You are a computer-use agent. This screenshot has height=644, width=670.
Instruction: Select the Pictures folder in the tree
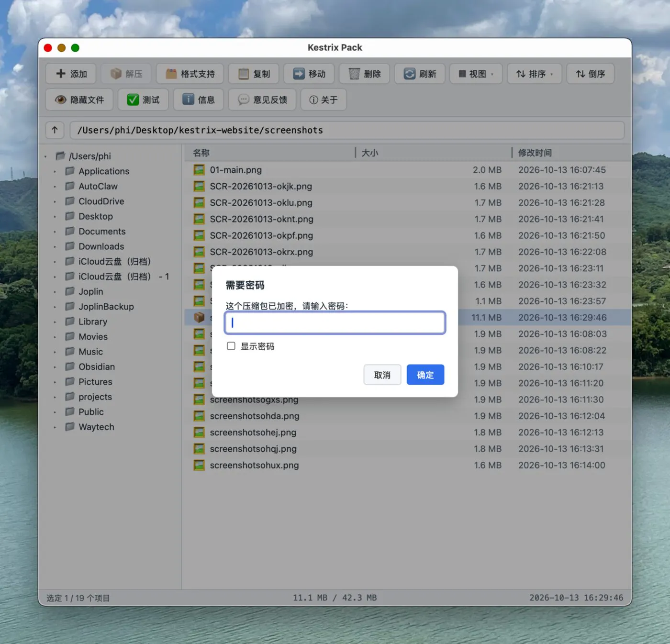pos(95,382)
